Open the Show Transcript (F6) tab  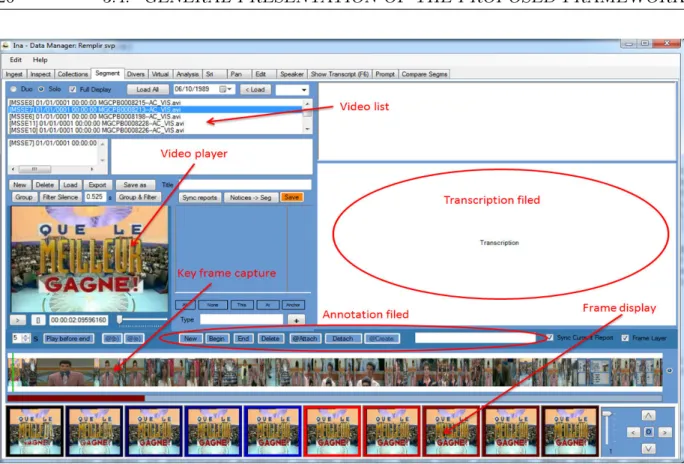pos(340,74)
